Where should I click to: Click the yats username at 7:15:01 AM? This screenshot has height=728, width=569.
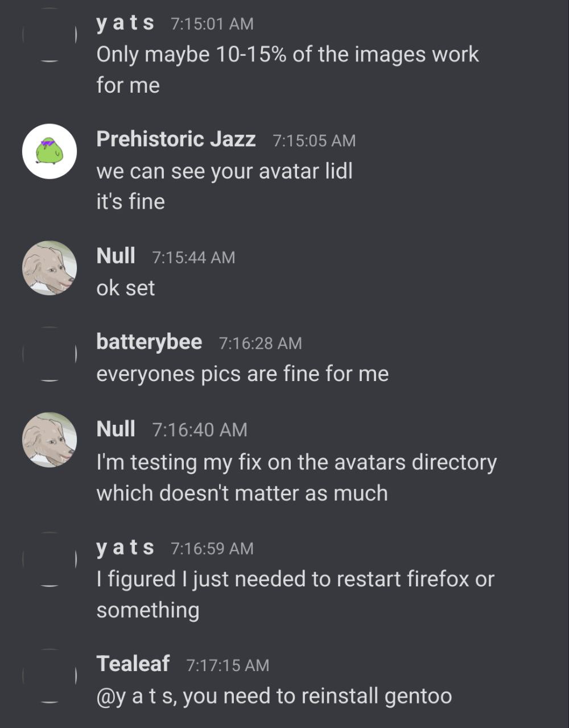[125, 23]
